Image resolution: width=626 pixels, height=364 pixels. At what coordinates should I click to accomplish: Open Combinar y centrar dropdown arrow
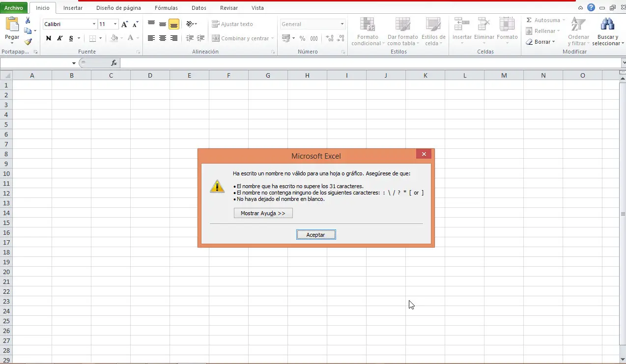[x=273, y=38]
